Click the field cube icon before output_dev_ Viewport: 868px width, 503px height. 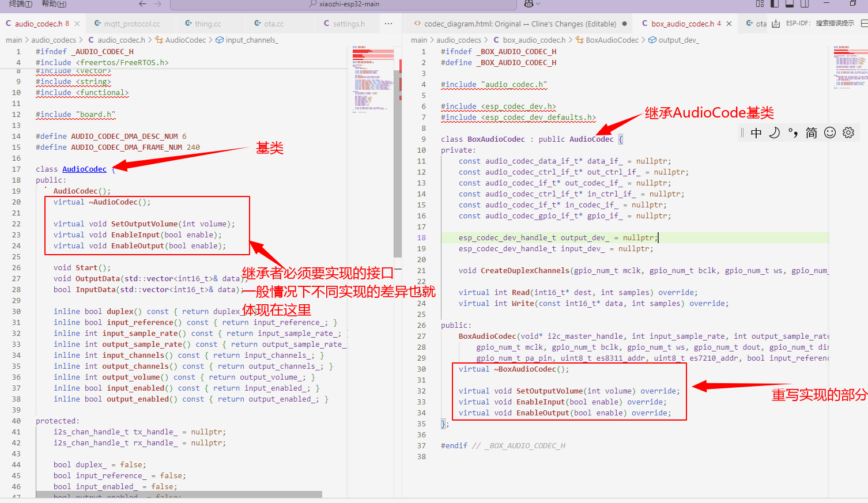point(652,40)
